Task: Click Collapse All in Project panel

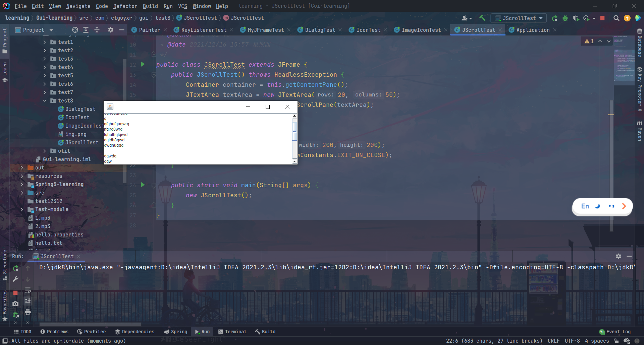Action: [97, 30]
